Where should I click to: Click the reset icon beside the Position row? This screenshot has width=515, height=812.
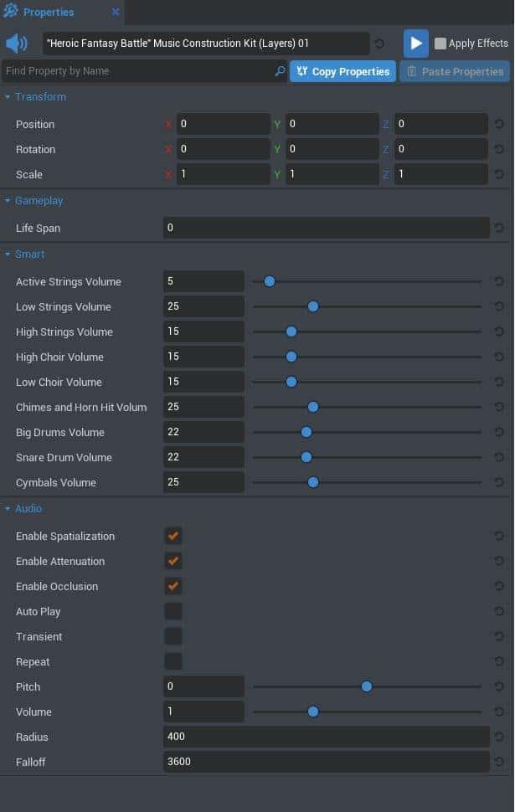coord(499,124)
